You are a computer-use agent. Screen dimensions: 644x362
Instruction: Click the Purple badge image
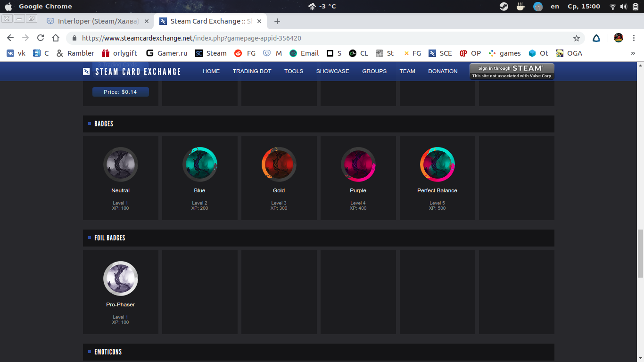click(x=358, y=165)
